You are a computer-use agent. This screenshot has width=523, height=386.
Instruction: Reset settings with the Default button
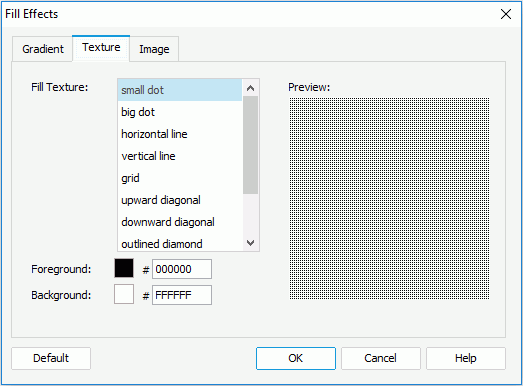click(51, 358)
